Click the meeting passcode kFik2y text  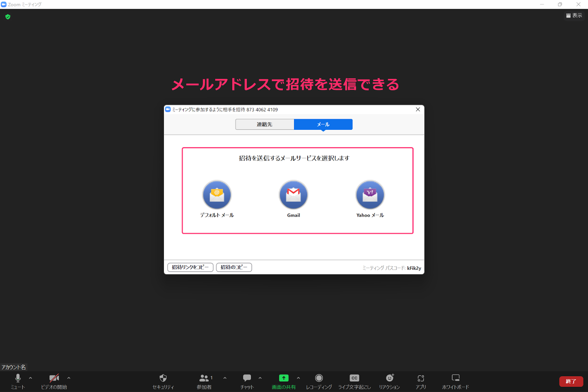coord(414,268)
